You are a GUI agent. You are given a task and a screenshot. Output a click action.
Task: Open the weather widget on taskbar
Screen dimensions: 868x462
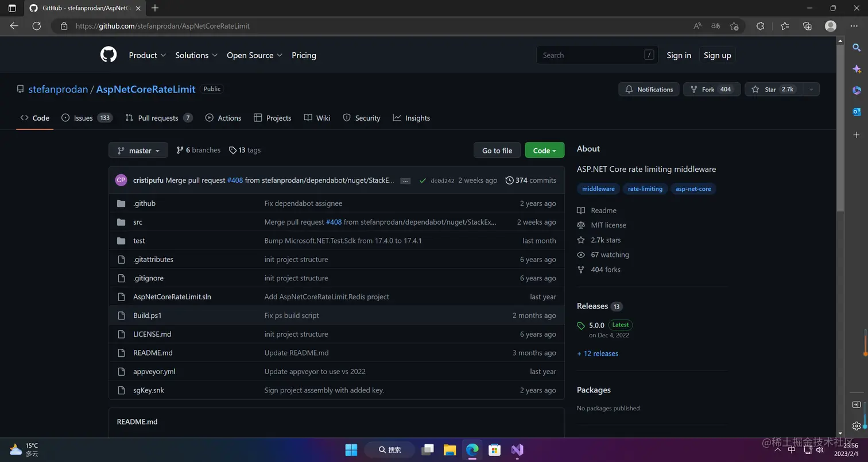tap(24, 449)
